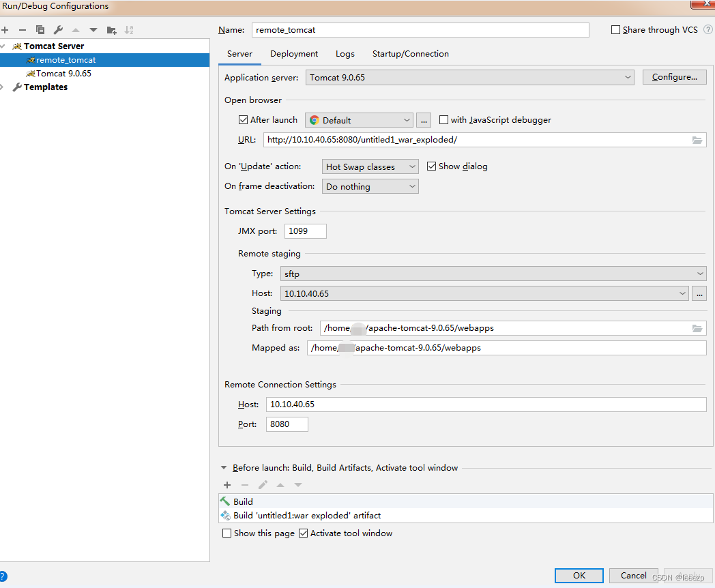
Task: Click the browser ellipsis button
Action: (x=424, y=120)
